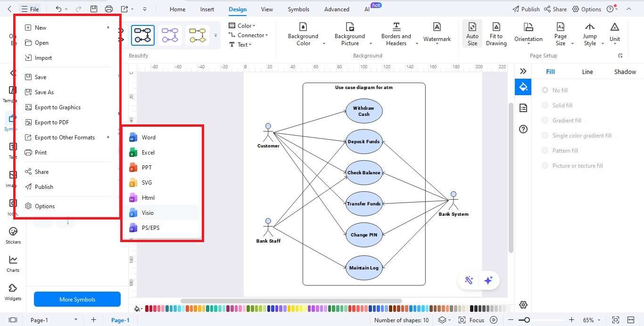644x326 pixels.
Task: Switch to Line tab in right panel
Action: tap(587, 72)
